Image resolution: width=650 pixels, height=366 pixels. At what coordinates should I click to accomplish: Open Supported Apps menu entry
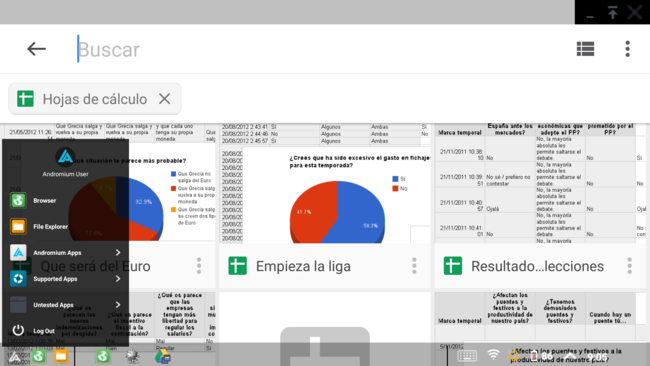[x=65, y=279]
